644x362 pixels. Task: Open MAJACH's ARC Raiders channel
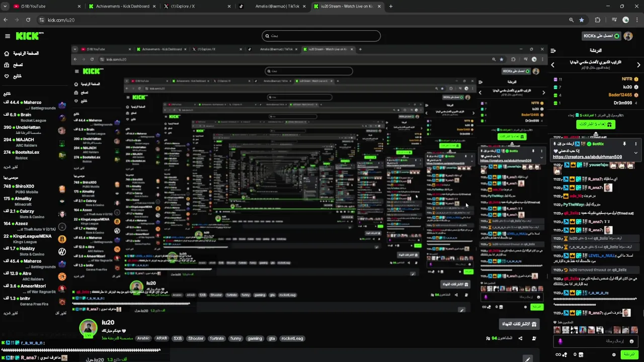click(34, 143)
